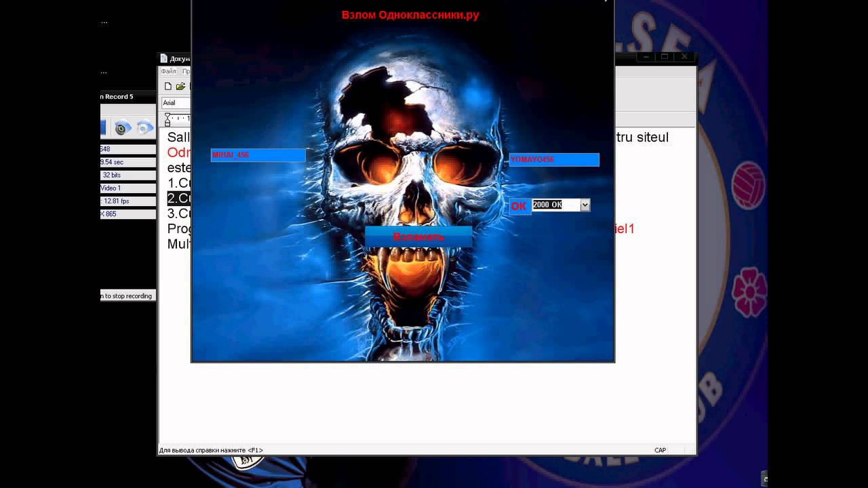Maximize the WordPad window
This screenshot has height=488, width=868.
pyautogui.click(x=665, y=57)
